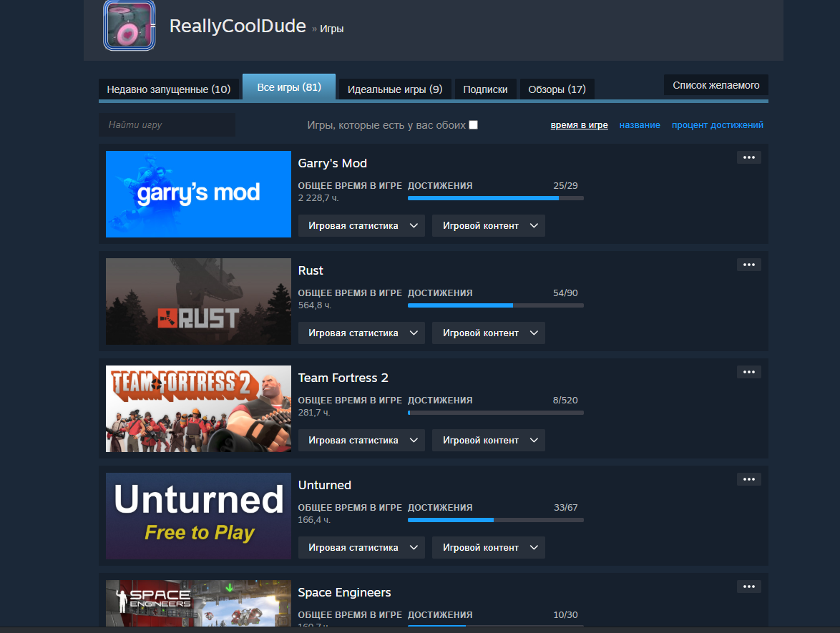Screen dimensions: 840x633
Task: Click Rust achievements progress bar
Action: [x=496, y=305]
